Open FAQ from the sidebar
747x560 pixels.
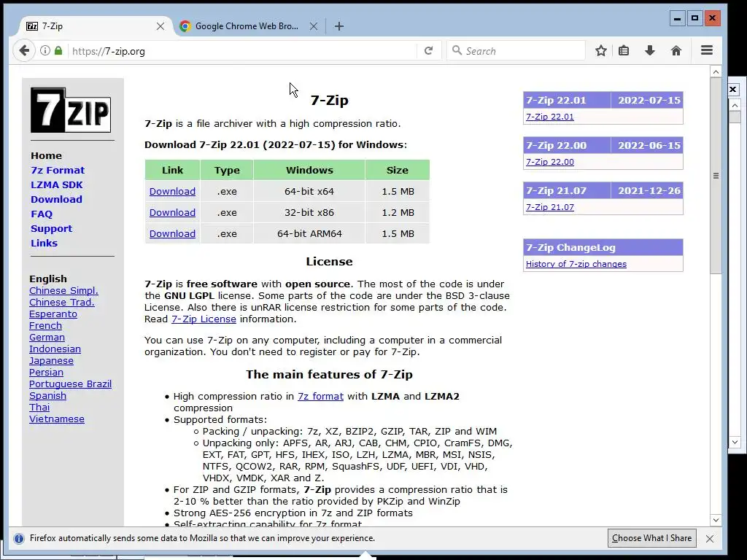(42, 214)
